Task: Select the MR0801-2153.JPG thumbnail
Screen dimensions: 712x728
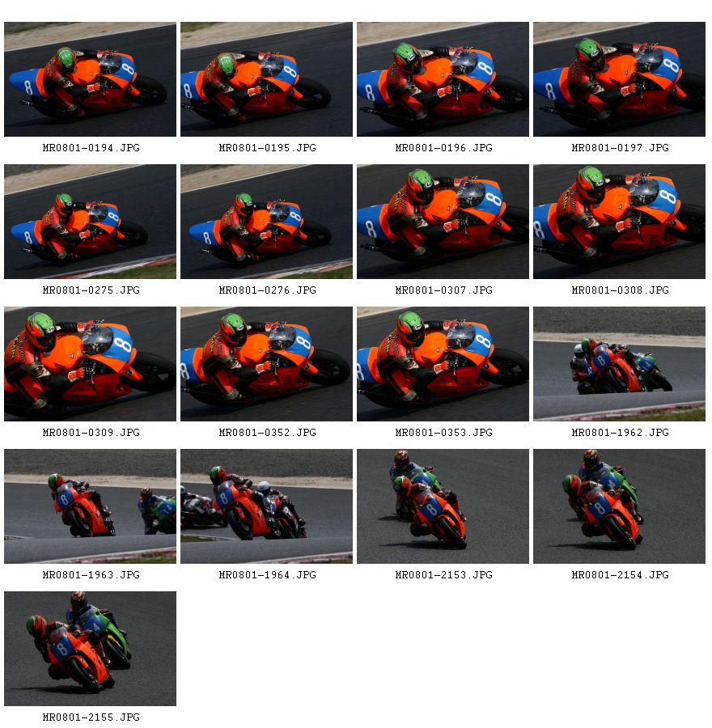Action: 443,506
